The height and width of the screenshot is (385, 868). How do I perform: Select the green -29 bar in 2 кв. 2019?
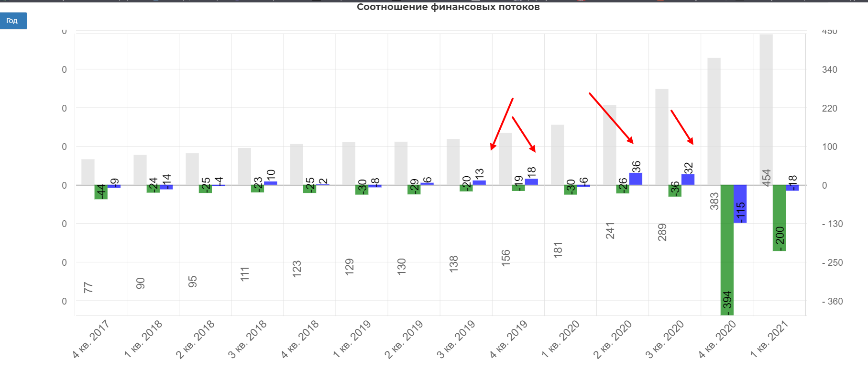(x=414, y=190)
